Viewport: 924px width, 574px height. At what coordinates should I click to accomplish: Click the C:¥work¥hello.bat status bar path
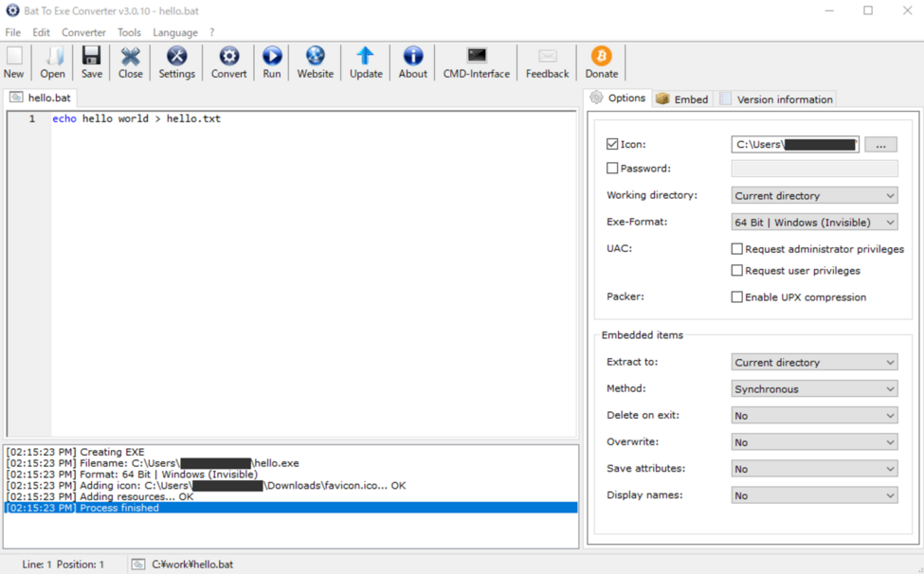coord(192,564)
